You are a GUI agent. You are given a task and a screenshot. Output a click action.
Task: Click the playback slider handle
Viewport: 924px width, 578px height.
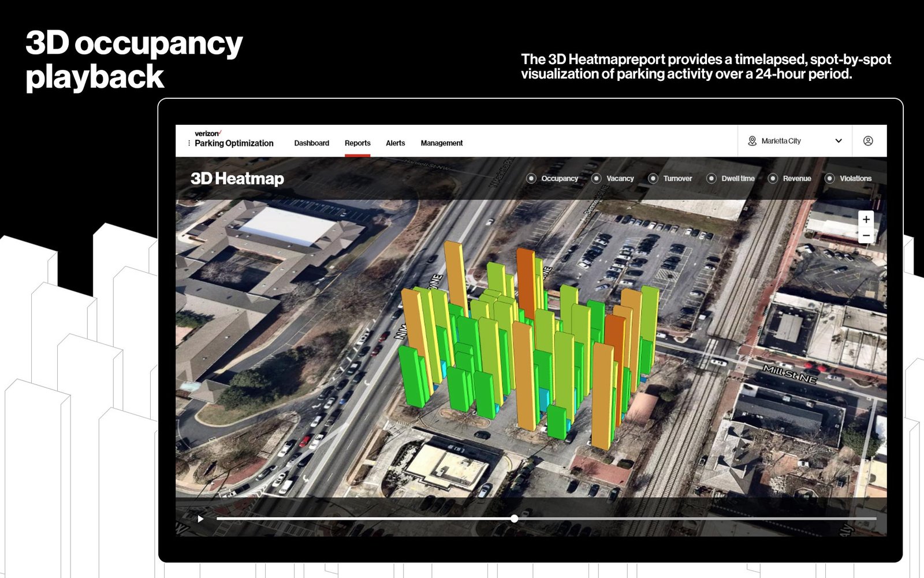(514, 519)
